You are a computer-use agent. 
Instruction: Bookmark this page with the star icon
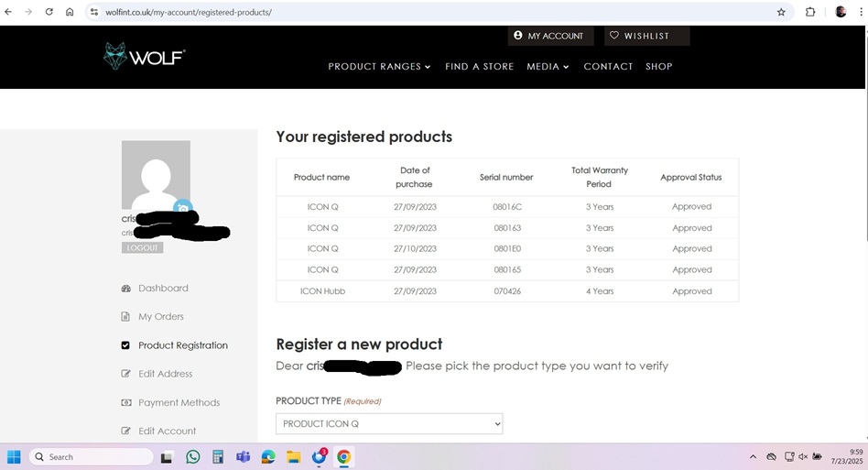[781, 12]
